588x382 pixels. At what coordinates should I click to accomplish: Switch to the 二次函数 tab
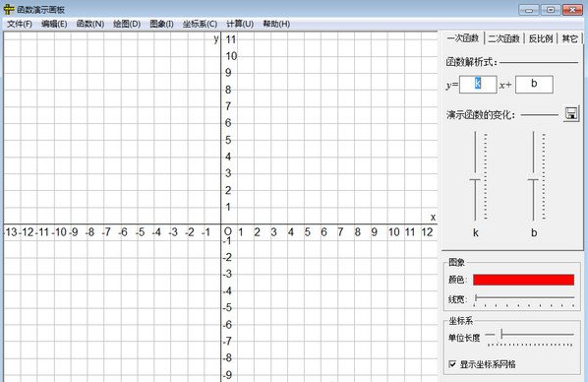pyautogui.click(x=503, y=38)
